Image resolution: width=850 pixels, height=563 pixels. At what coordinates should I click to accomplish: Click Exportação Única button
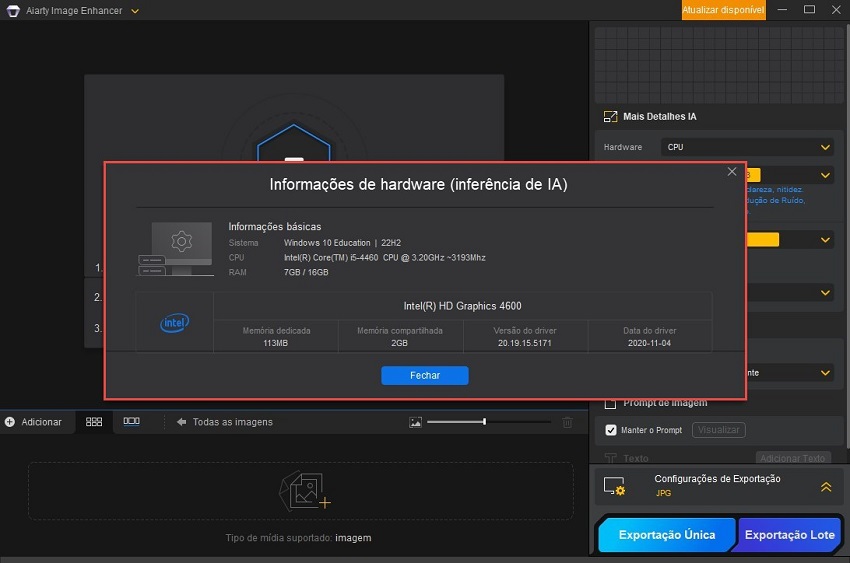(x=667, y=535)
